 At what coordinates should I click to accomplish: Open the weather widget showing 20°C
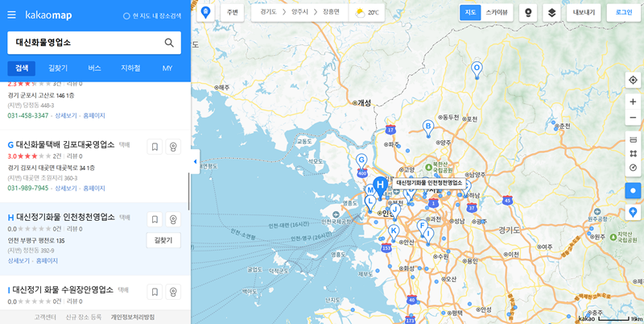tap(366, 13)
